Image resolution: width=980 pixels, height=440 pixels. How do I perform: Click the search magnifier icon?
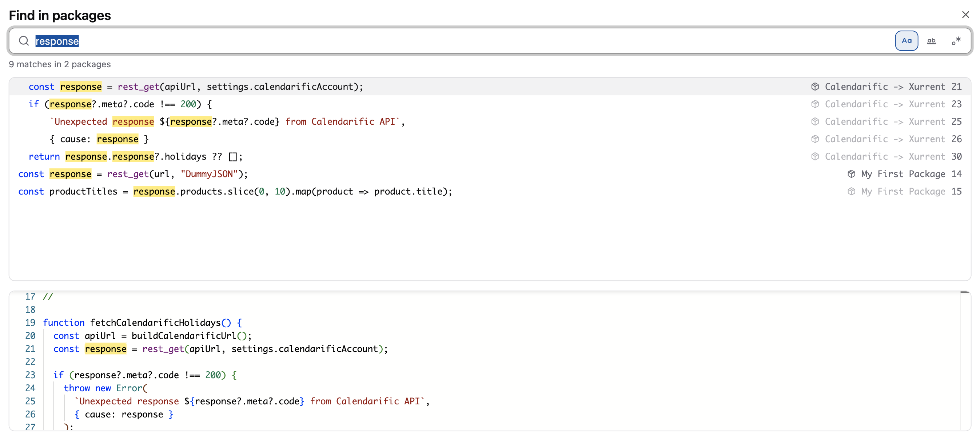click(24, 41)
